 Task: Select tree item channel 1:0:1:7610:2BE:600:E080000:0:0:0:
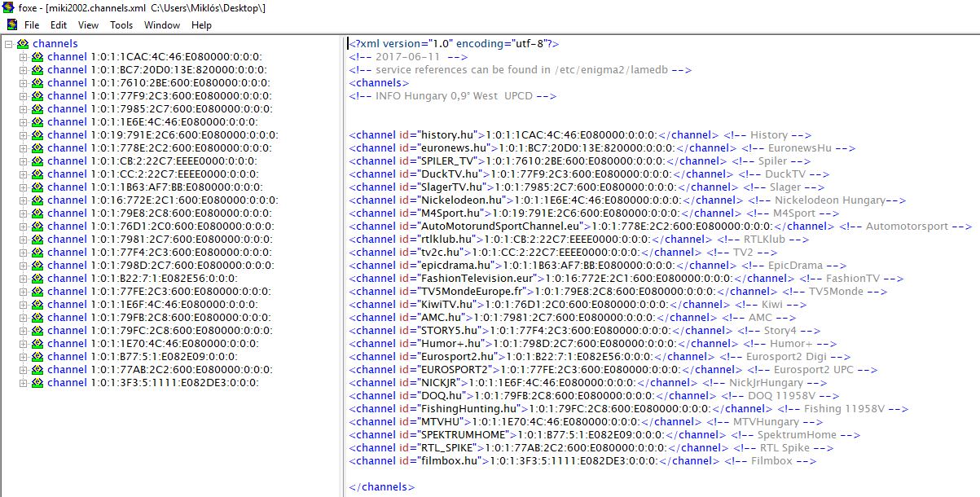pyautogui.click(x=160, y=83)
